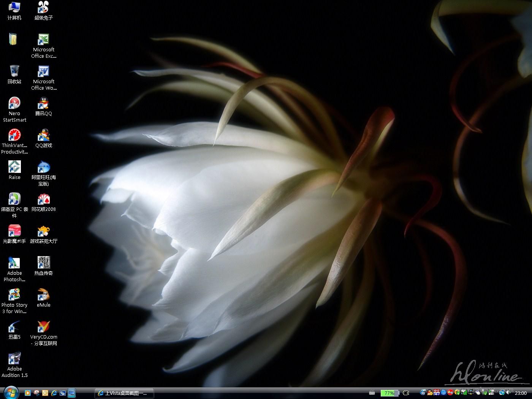
Task: Open the QQ Games (QQ游戏) shortcut
Action: pyautogui.click(x=43, y=136)
